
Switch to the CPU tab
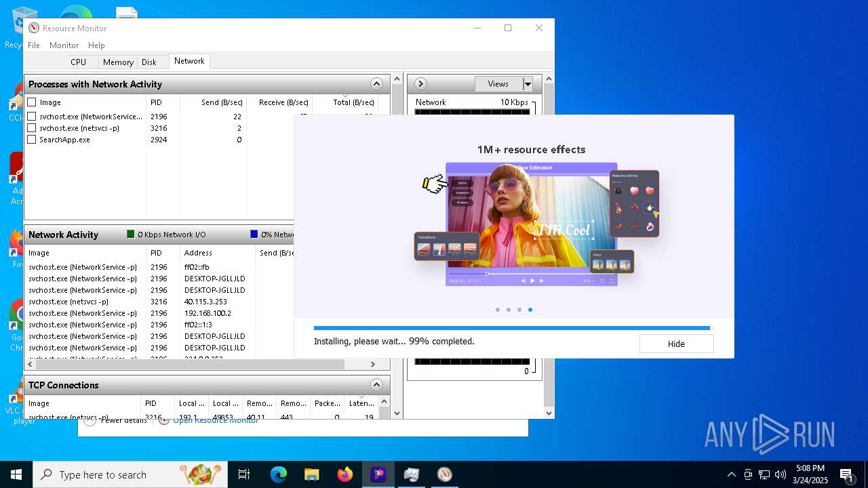(79, 62)
